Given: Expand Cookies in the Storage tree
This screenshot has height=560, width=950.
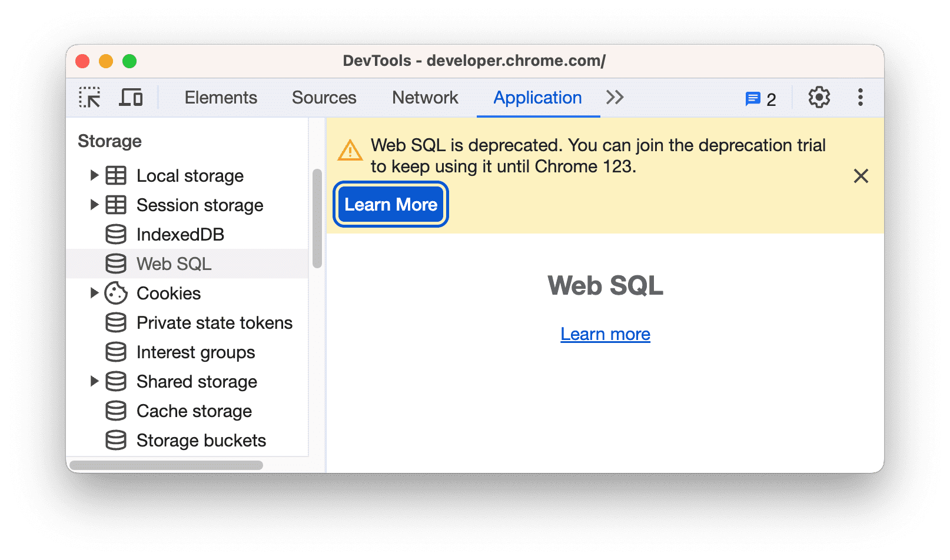Looking at the screenshot, I should (95, 293).
